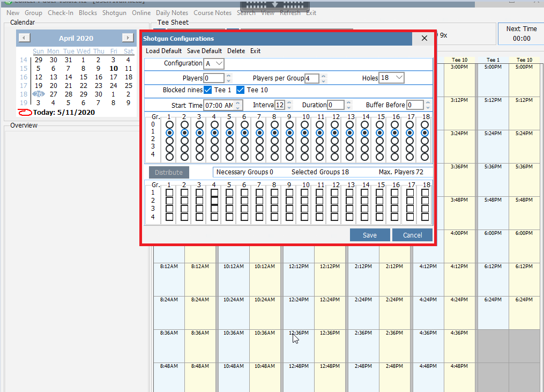Image resolution: width=544 pixels, height=392 pixels.
Task: Close the Shotgun Configurations dialog
Action: click(x=424, y=38)
